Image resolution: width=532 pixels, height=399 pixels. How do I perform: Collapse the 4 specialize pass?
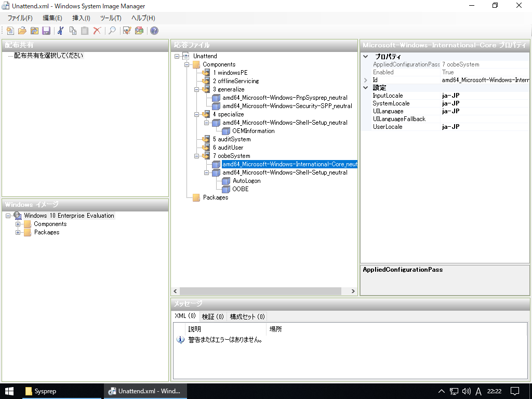click(196, 114)
